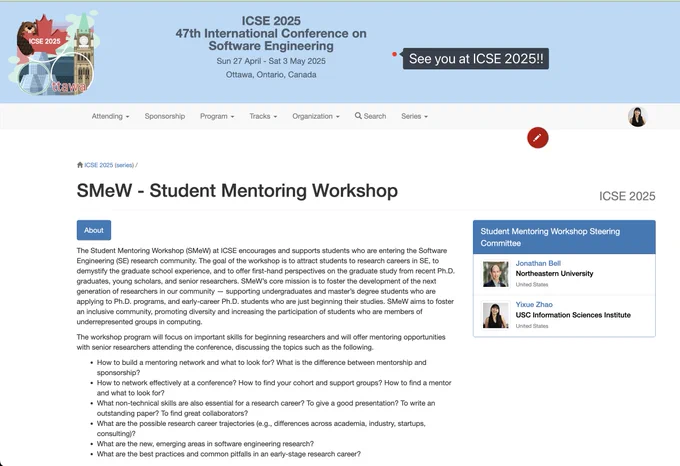Click the bullet about building a mentoring network

[262, 368]
